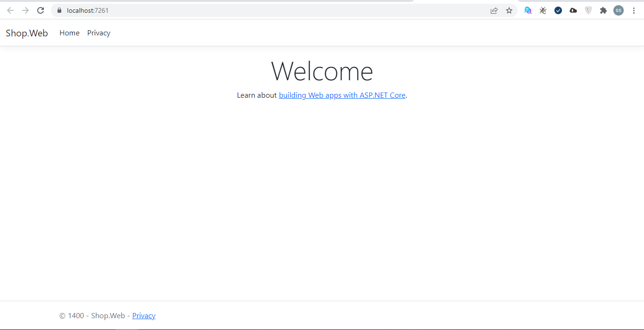The image size is (644, 330).
Task: Reload the page with the refresh icon
Action: (x=41, y=10)
